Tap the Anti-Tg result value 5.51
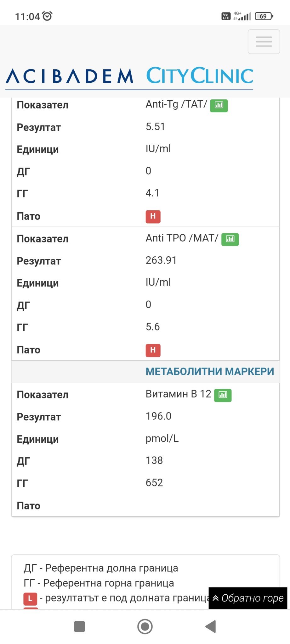Screen dimensions: 290x644 (155, 127)
